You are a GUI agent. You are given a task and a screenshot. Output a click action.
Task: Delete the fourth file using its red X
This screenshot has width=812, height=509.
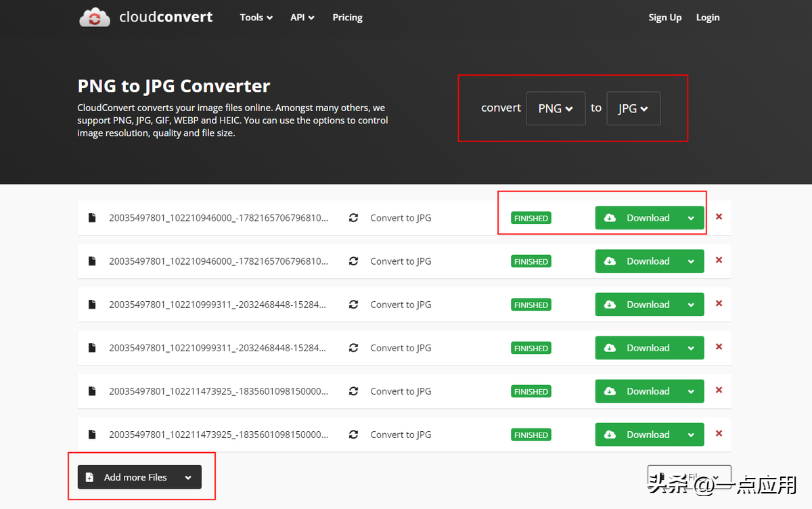click(719, 347)
